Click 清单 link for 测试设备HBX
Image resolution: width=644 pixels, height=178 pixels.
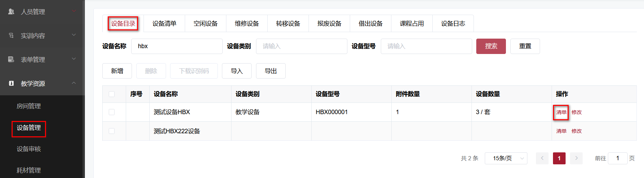[561, 112]
